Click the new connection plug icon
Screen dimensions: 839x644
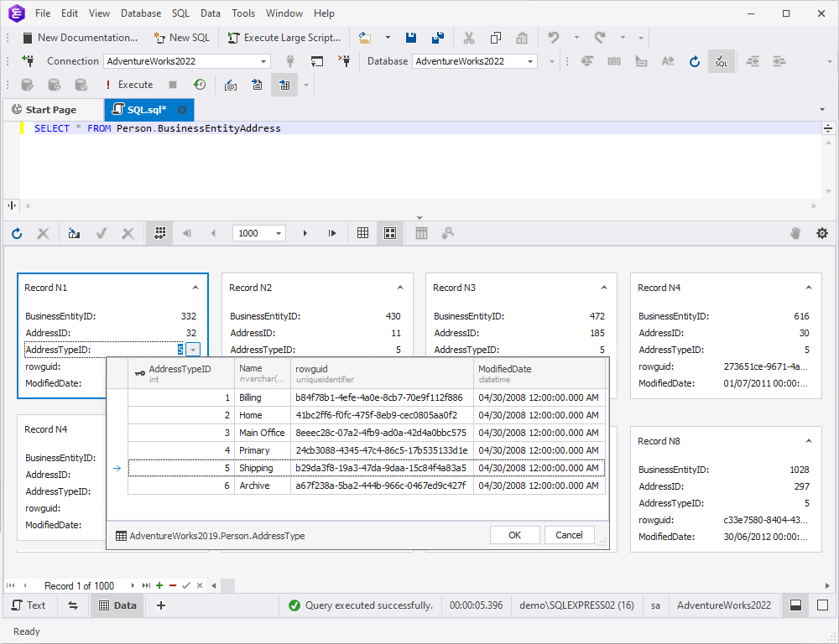click(28, 61)
